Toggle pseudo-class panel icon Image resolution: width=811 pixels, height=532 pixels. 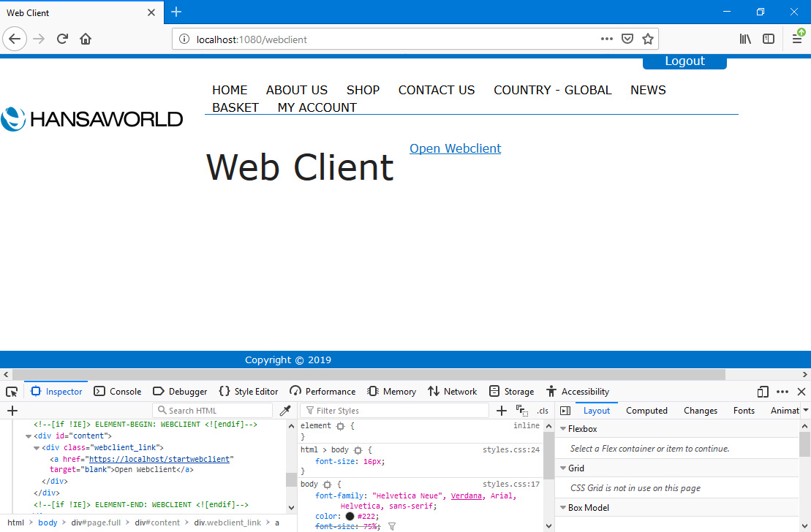point(522,411)
